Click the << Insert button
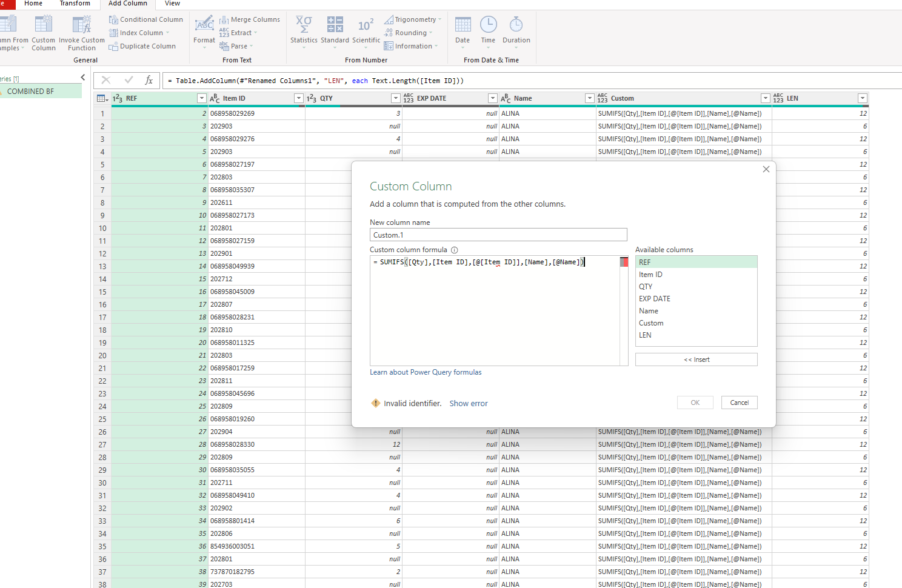 tap(697, 359)
